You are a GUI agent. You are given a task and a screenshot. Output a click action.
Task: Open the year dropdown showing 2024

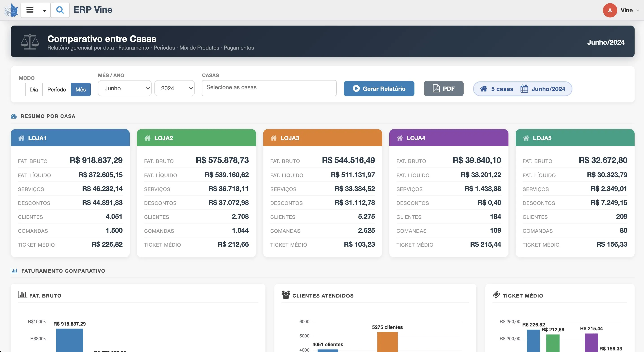175,88
